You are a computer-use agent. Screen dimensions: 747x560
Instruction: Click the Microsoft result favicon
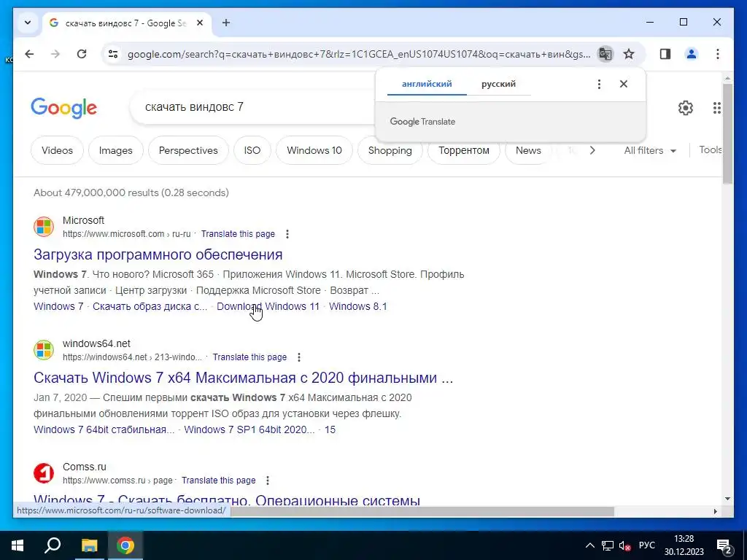click(x=44, y=227)
